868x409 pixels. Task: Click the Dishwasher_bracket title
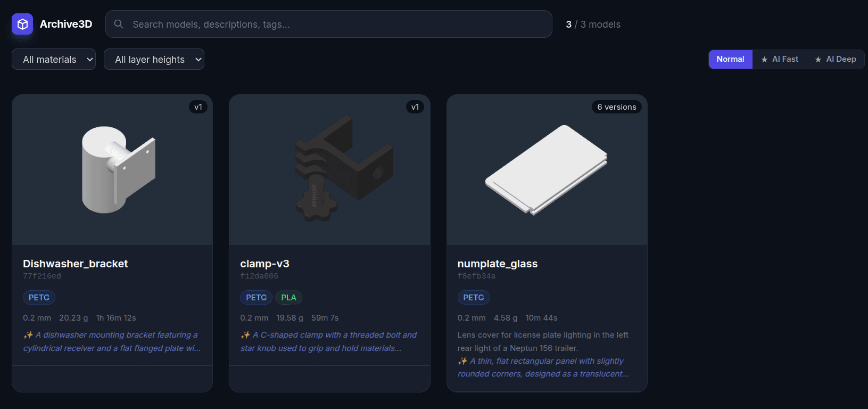pos(75,264)
